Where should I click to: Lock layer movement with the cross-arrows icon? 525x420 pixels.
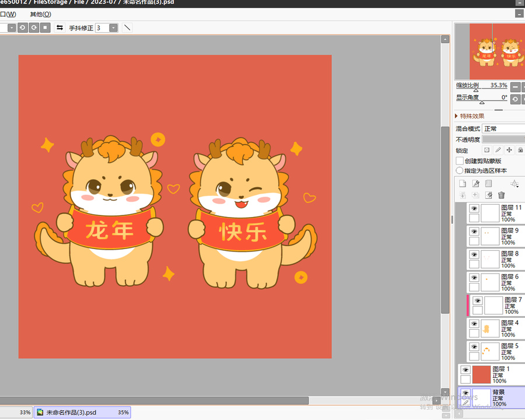tap(509, 150)
